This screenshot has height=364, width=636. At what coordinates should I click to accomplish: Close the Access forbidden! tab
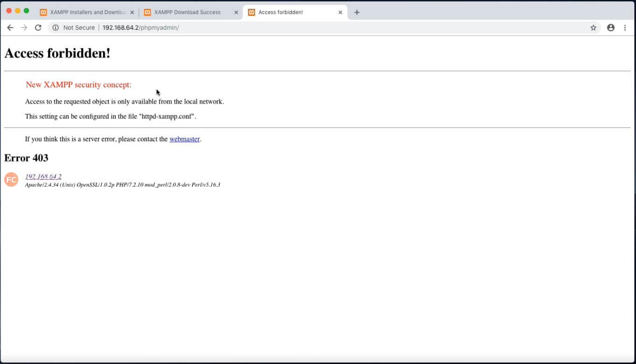[340, 13]
